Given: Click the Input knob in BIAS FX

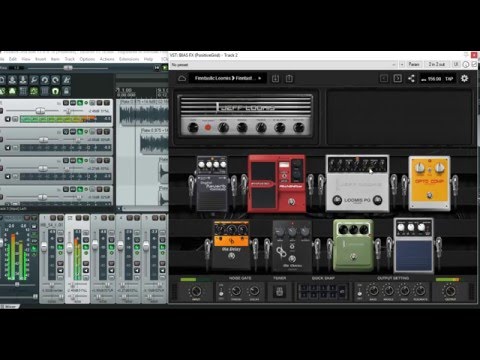Looking at the screenshot, I should [196, 291].
